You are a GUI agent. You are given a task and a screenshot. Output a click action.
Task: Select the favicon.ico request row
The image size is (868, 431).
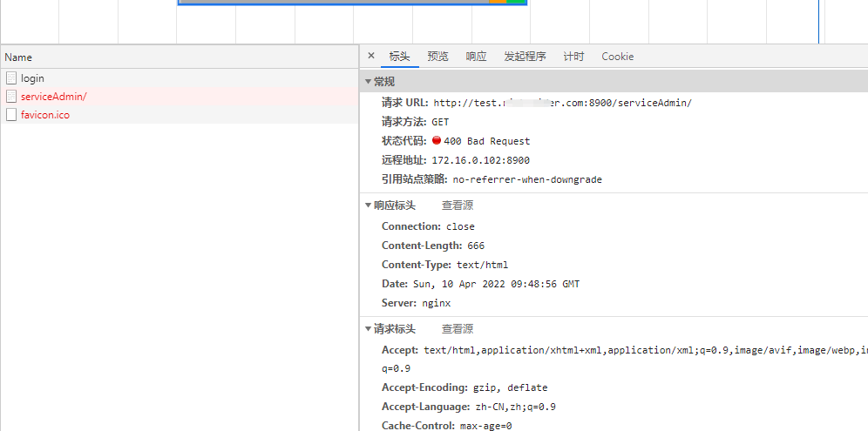(x=180, y=115)
